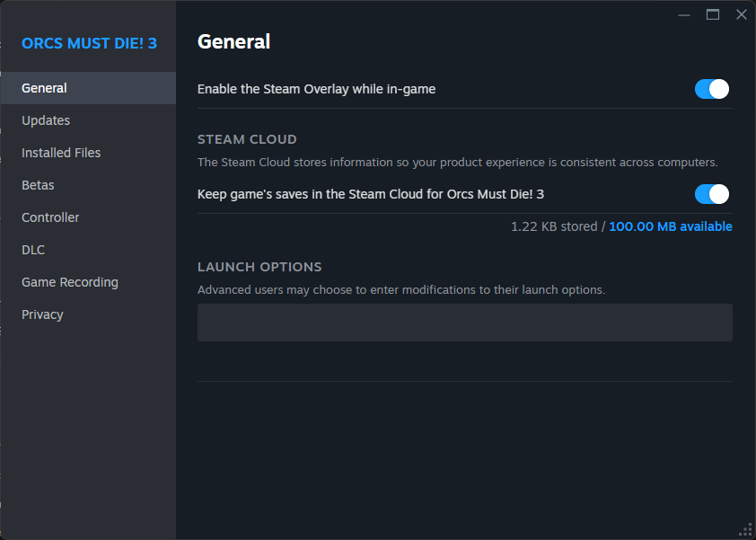
Task: Open the Updates section
Action: 88,120
